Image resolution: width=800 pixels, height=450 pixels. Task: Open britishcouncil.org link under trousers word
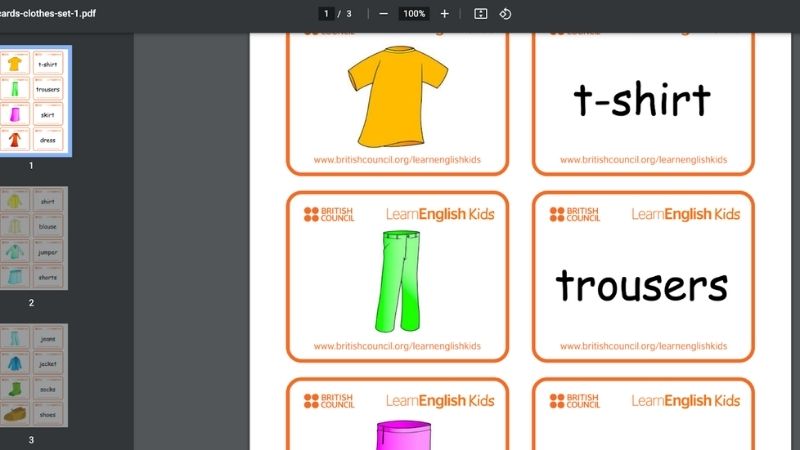[643, 346]
